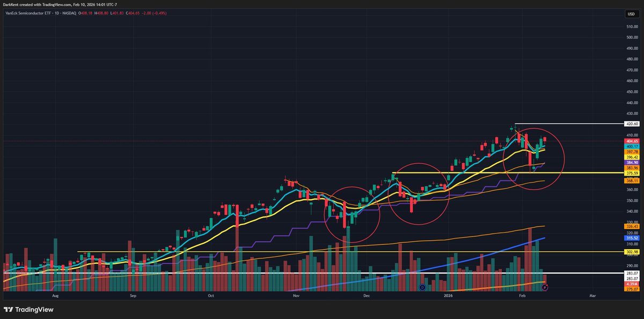Click the orange 275.07 price label
The width and height of the screenshot is (644, 319).
point(632,289)
